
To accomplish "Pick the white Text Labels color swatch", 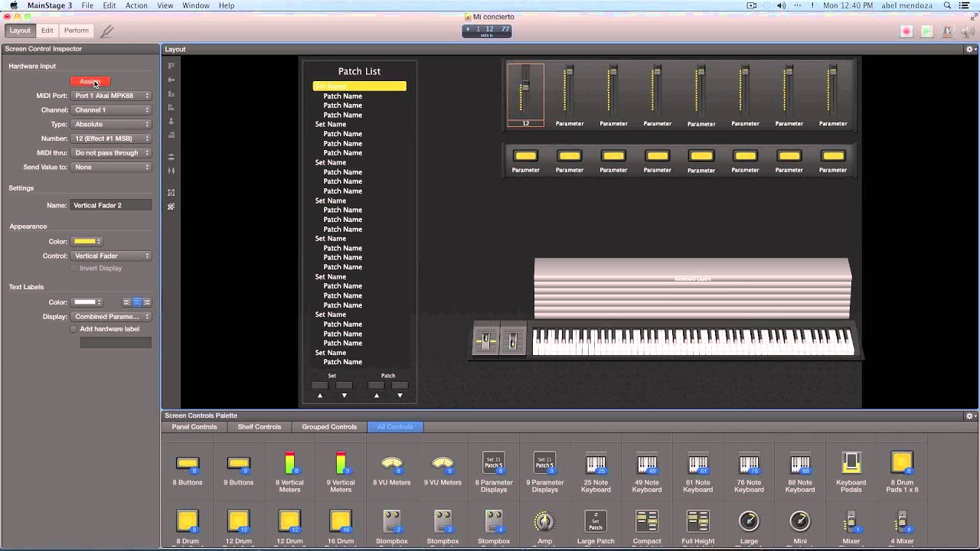I will click(87, 302).
